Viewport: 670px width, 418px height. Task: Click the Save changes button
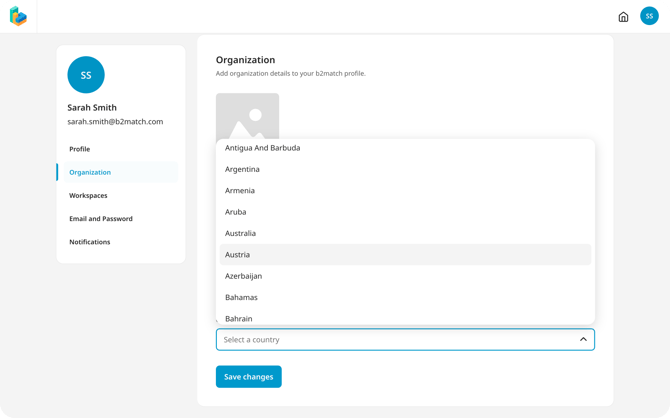tap(248, 377)
